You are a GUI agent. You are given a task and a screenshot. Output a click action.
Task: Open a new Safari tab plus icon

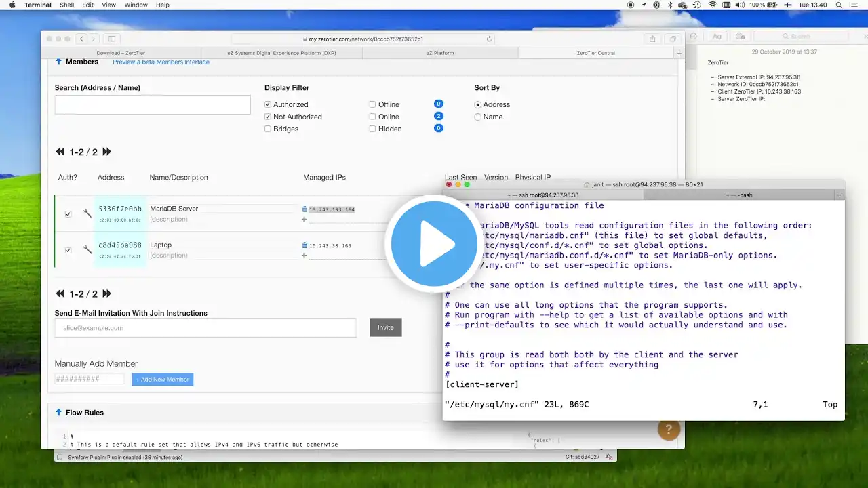(679, 53)
